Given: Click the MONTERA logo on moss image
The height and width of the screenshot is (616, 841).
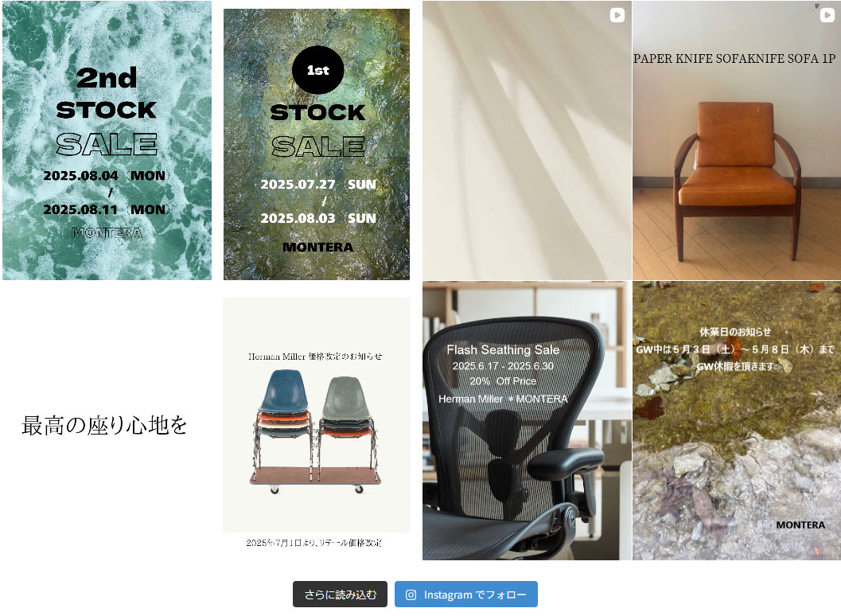Looking at the screenshot, I should 800,524.
